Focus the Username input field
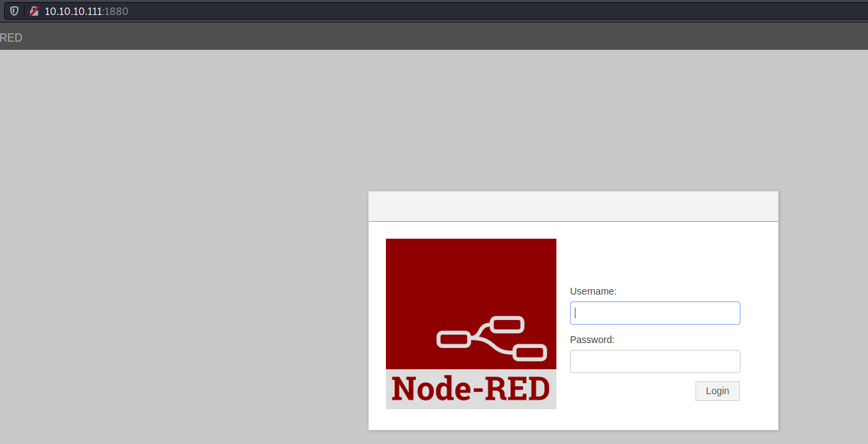 pyautogui.click(x=655, y=313)
